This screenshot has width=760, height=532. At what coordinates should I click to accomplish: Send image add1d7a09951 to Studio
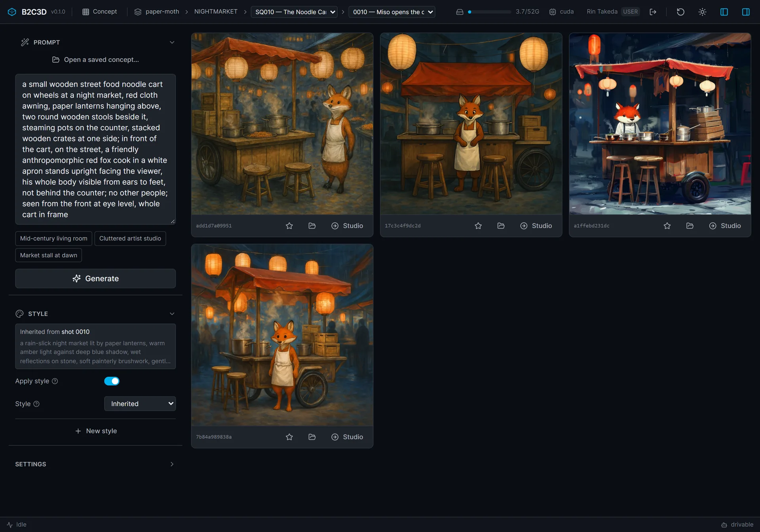point(347,226)
